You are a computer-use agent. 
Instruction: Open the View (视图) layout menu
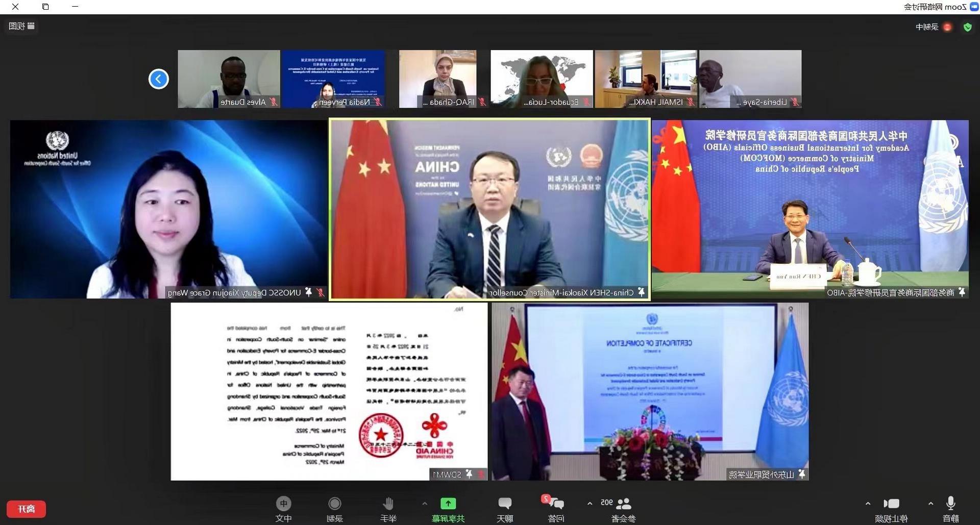[21, 26]
